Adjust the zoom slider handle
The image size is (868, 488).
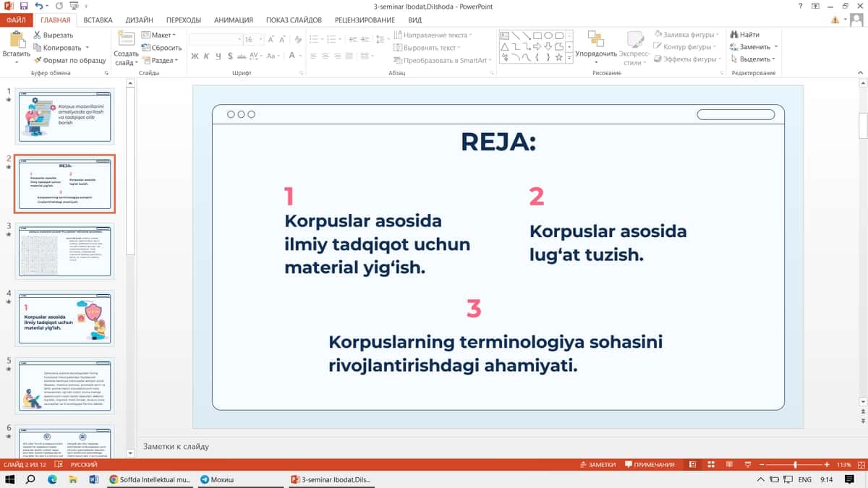point(795,464)
